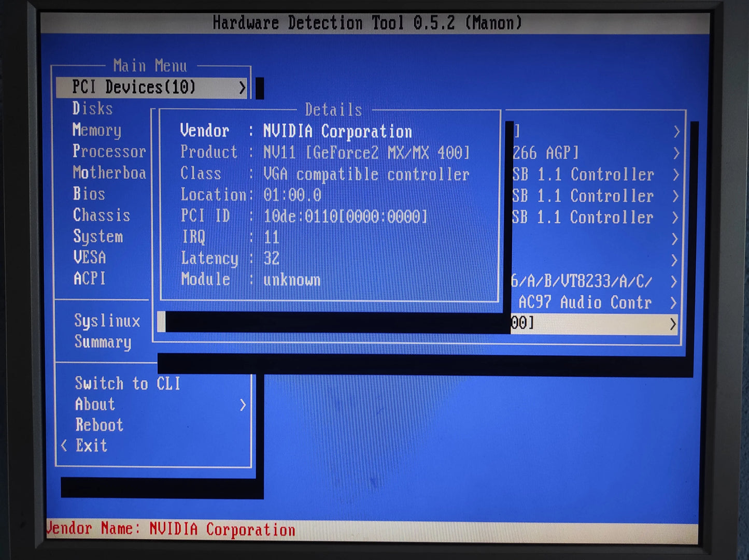Select PCI Devices(10) menu entry
The height and width of the screenshot is (560, 749).
point(152,88)
